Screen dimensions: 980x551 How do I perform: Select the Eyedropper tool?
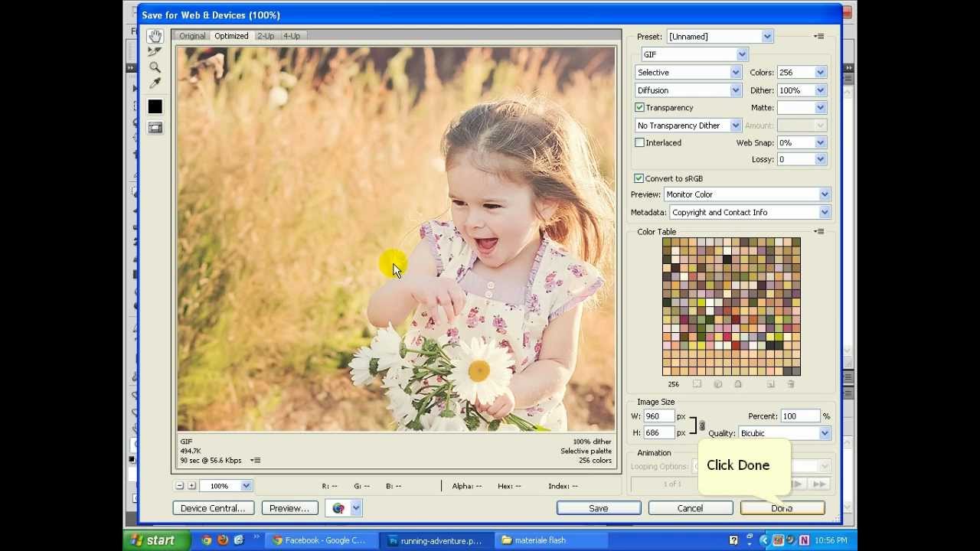155,83
